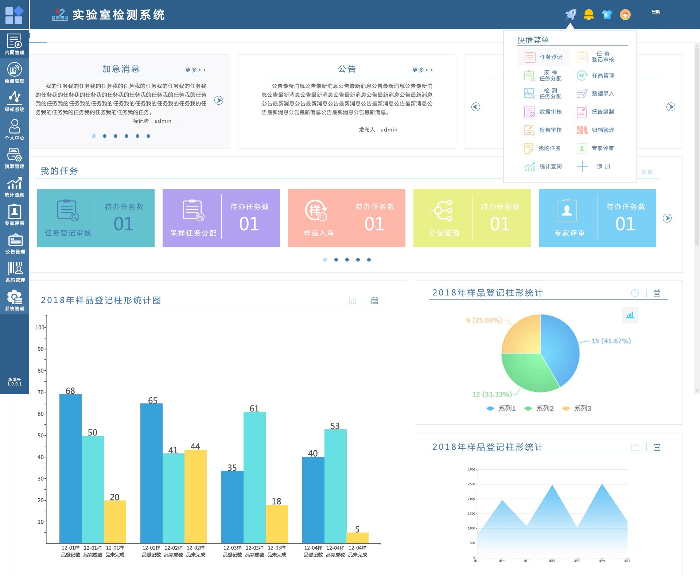
Task: Select the last dot in 加急消息 carousel
Action: click(148, 136)
